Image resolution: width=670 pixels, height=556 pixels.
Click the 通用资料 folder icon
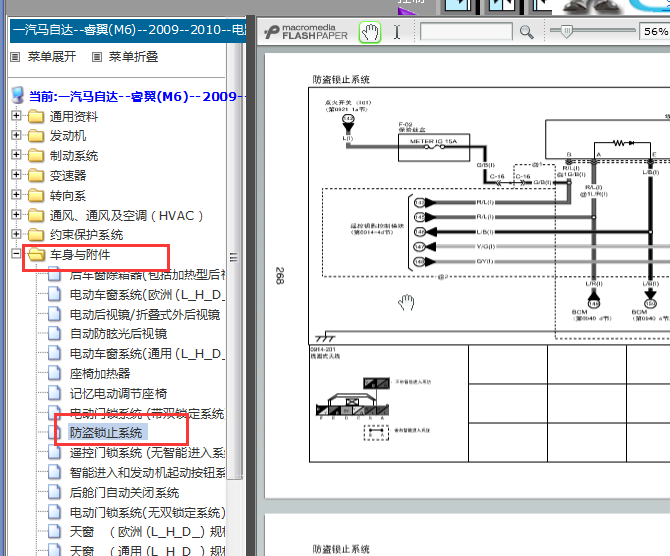click(36, 116)
